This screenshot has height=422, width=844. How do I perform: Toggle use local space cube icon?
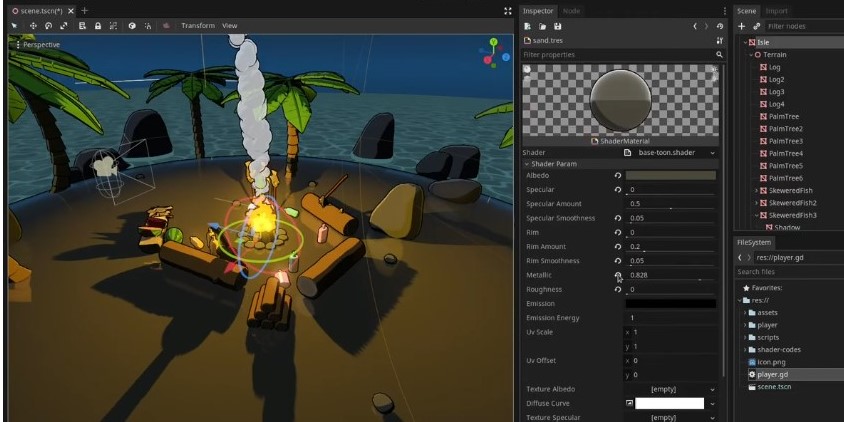coord(132,26)
